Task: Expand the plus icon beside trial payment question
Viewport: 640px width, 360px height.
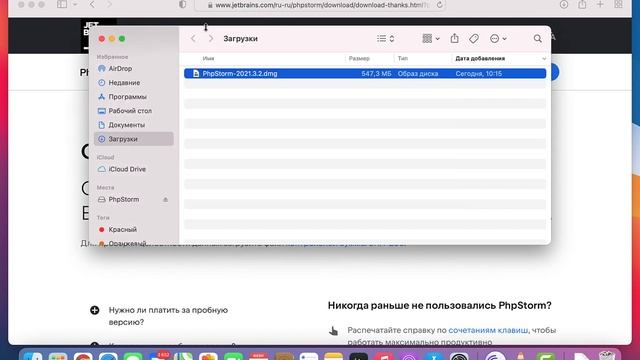Action: click(x=95, y=310)
